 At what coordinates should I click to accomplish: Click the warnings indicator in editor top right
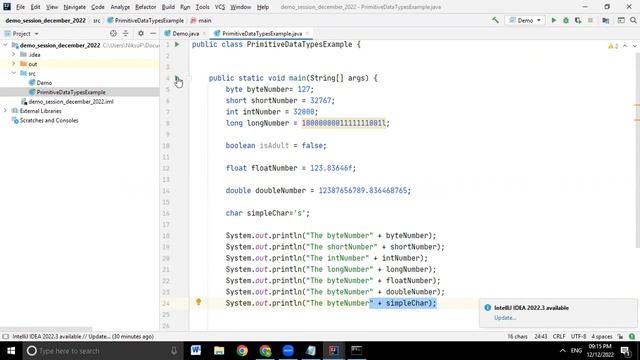tap(613, 46)
